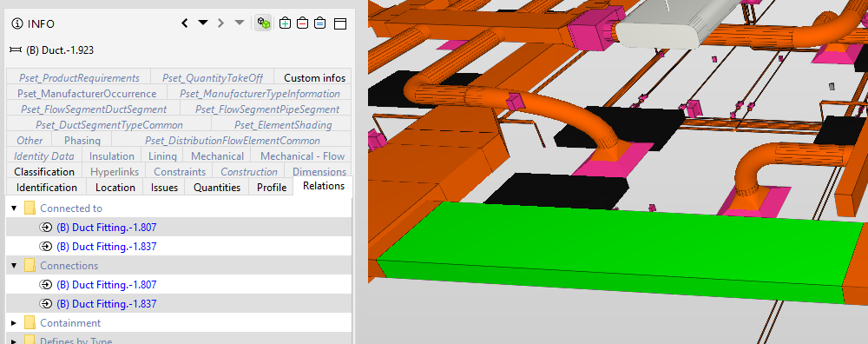Open Pset_FlowSegmentPipeSegment tab
This screenshot has height=344, width=868.
266,109
